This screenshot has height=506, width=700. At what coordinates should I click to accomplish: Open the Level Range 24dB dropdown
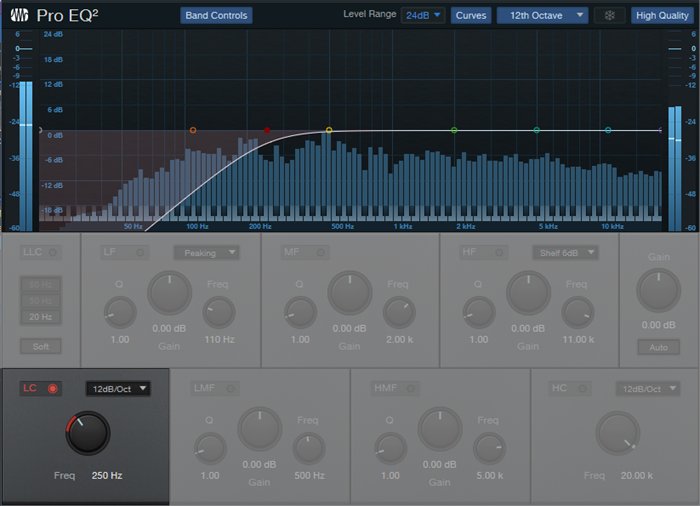click(423, 16)
